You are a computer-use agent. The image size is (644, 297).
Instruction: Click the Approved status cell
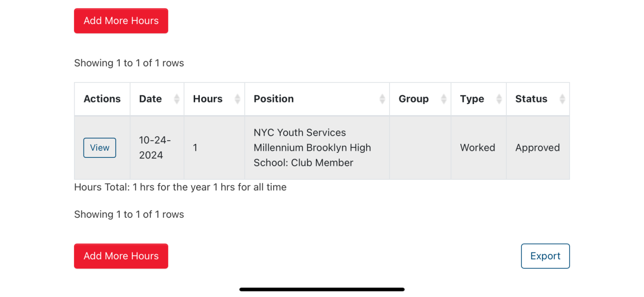coord(537,148)
